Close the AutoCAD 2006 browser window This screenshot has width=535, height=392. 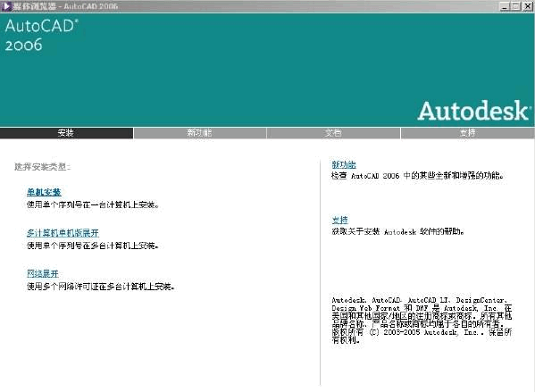pyautogui.click(x=528, y=6)
